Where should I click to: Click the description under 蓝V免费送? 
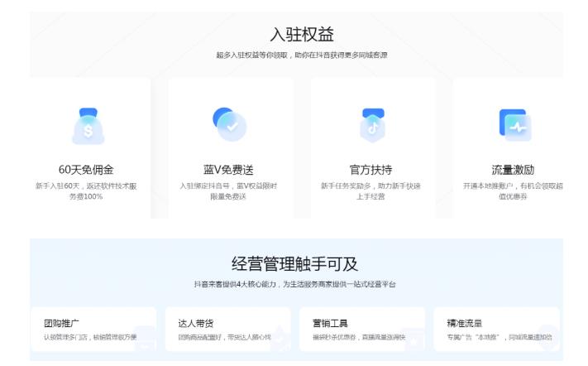point(229,190)
